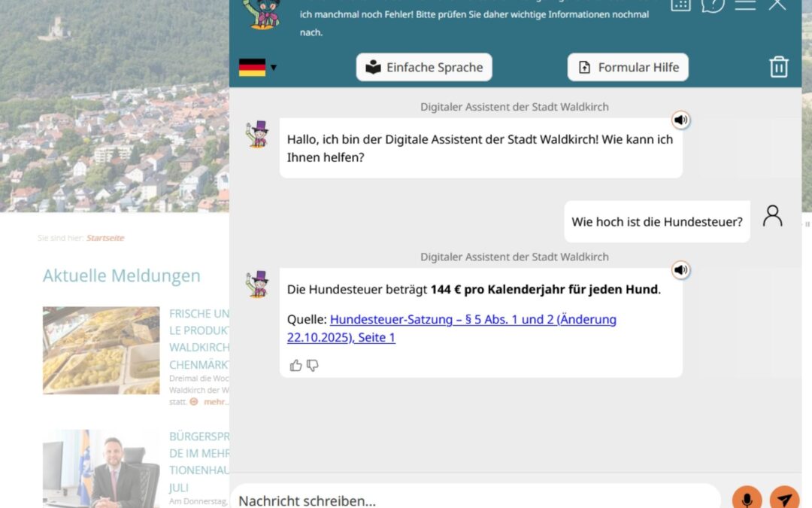Viewport: 812px width, 508px height.
Task: Open the mayor portrait news thumbnail
Action: (101, 469)
